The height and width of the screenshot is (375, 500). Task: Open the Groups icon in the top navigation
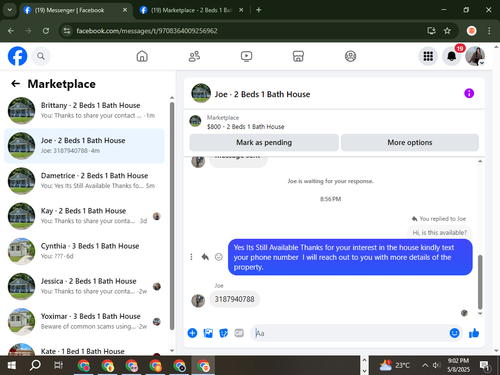[350, 56]
